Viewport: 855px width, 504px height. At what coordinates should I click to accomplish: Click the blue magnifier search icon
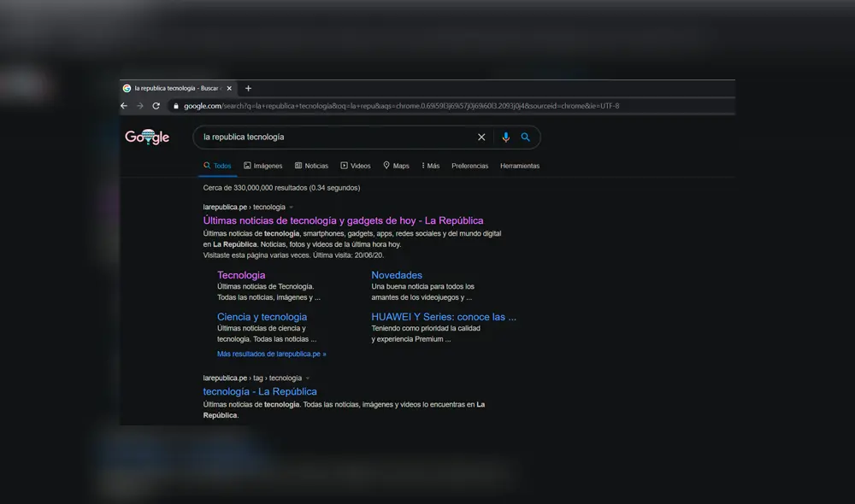(x=526, y=137)
